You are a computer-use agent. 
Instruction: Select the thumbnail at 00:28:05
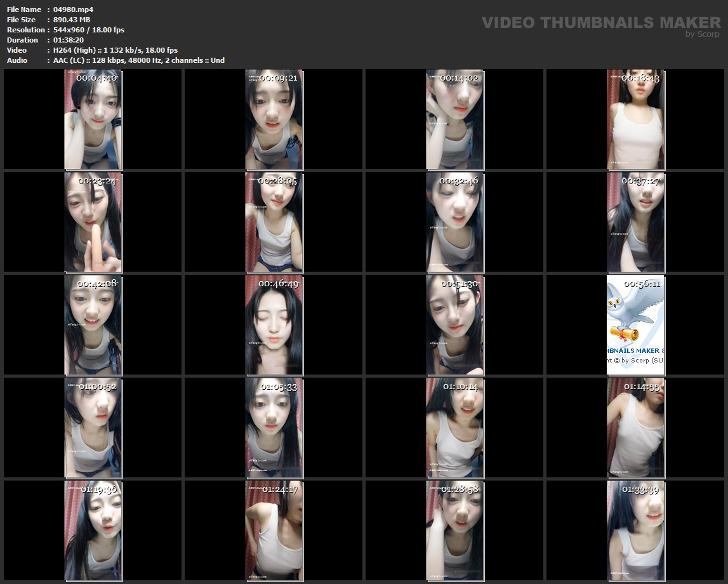point(274,222)
